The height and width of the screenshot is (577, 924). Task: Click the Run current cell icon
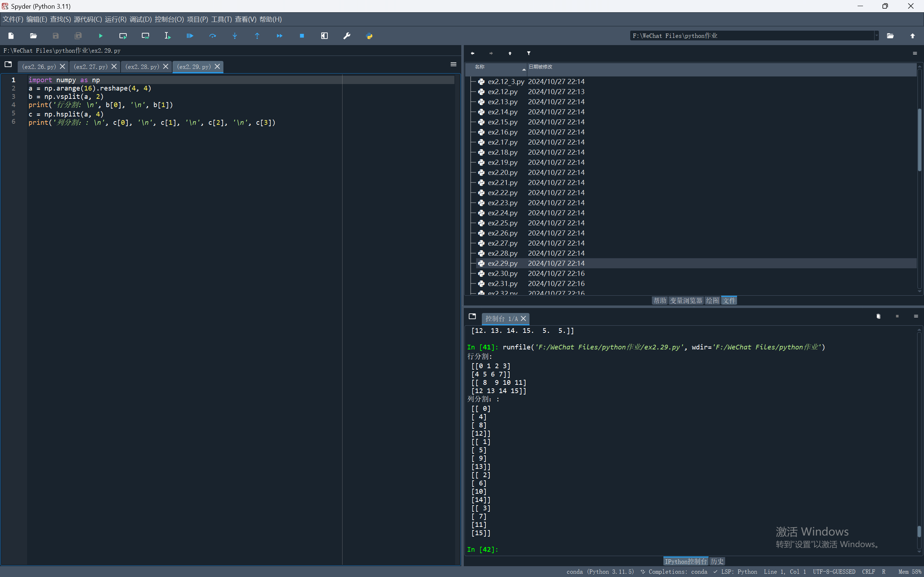click(123, 36)
